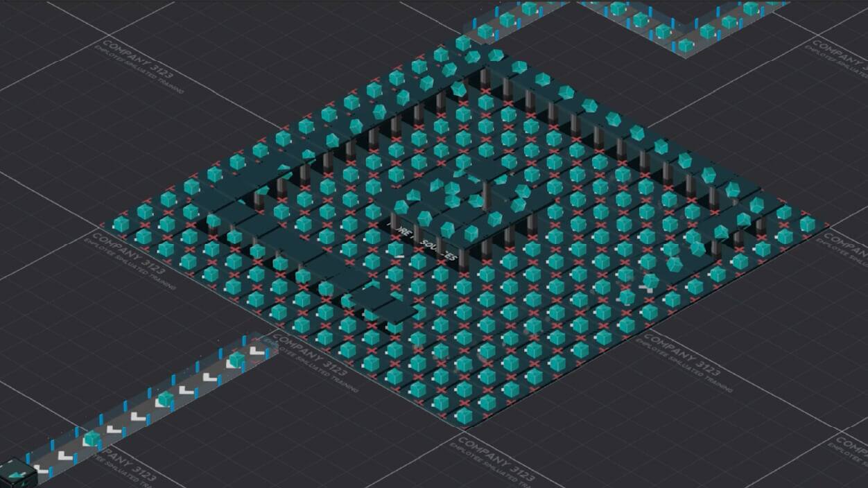Click the white lettering on the raised central platform
This screenshot has height=488, width=868.
[x=424, y=241]
